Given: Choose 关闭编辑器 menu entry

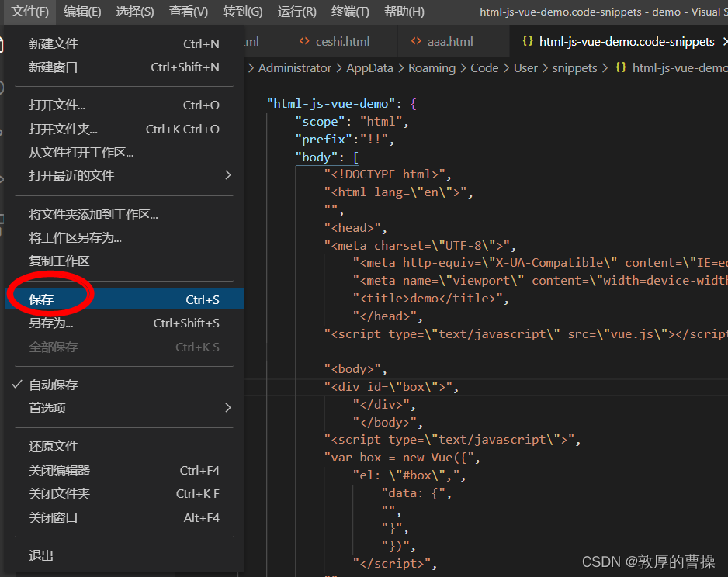Looking at the screenshot, I should (124, 470).
